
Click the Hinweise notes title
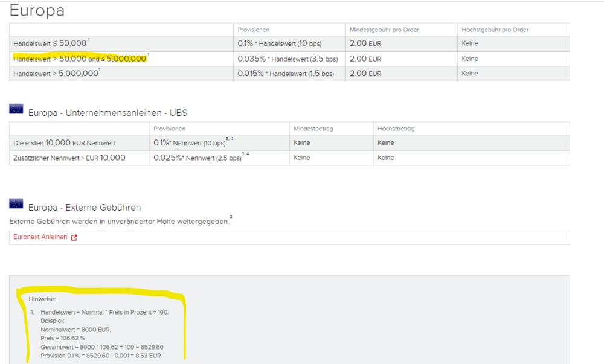point(42,299)
